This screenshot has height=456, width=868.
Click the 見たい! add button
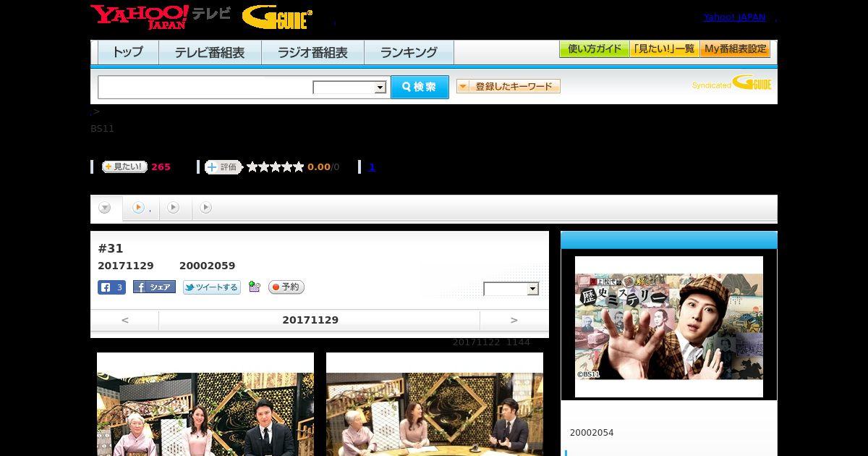124,166
